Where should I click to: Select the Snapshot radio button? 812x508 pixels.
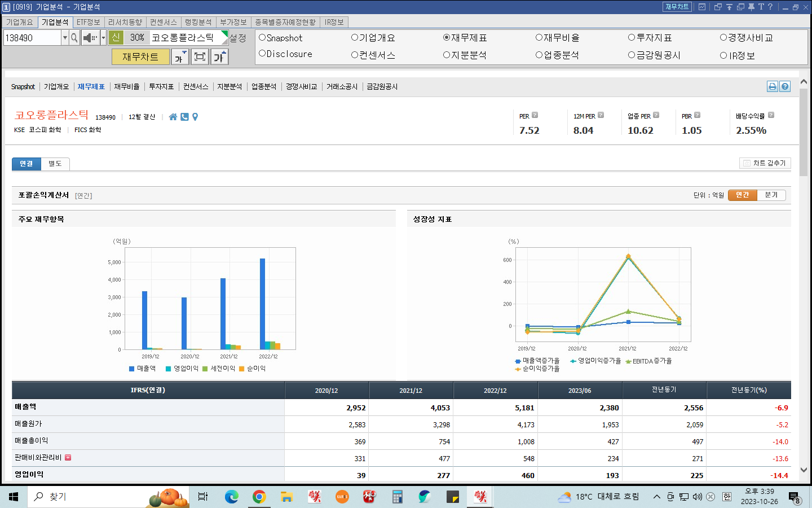[x=262, y=38]
